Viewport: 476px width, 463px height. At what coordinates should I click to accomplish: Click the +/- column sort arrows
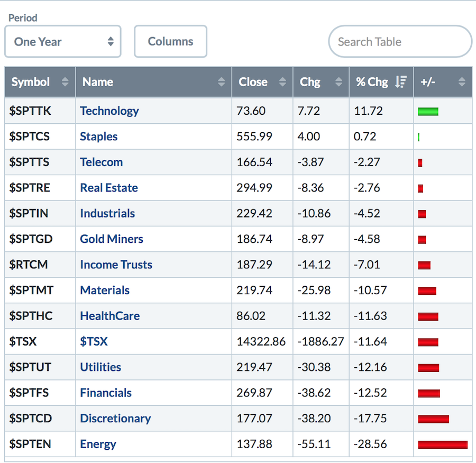pyautogui.click(x=462, y=82)
